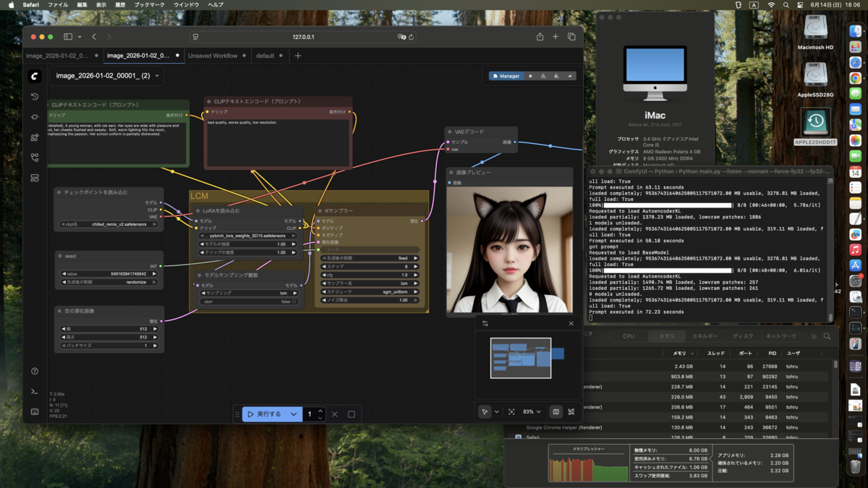Image resolution: width=868 pixels, height=488 pixels.
Task: Open keyboard shortcuts icon in sidebar
Action: [35, 411]
